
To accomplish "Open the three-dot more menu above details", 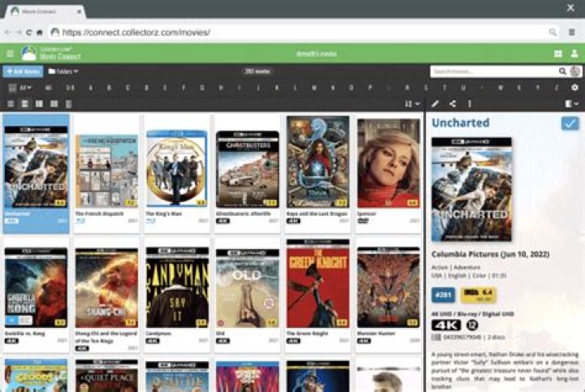I will [470, 104].
